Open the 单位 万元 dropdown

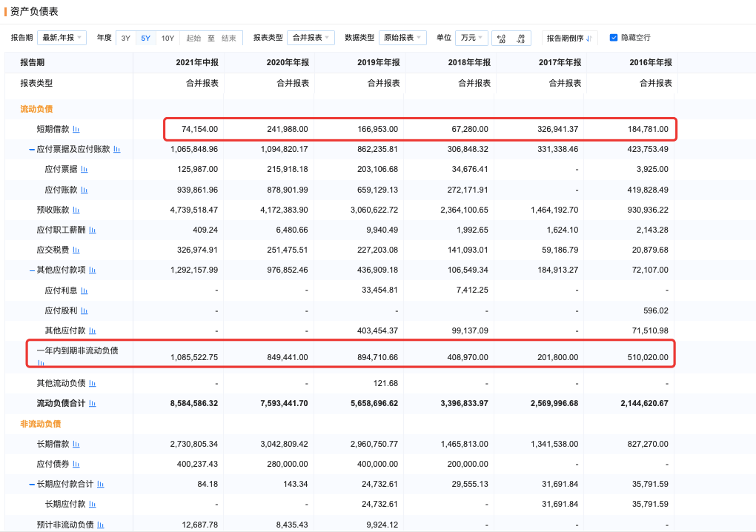[471, 38]
